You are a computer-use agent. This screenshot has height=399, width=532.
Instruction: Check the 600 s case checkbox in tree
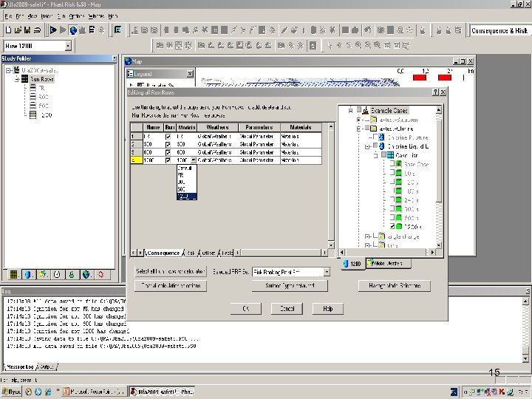pos(392,217)
